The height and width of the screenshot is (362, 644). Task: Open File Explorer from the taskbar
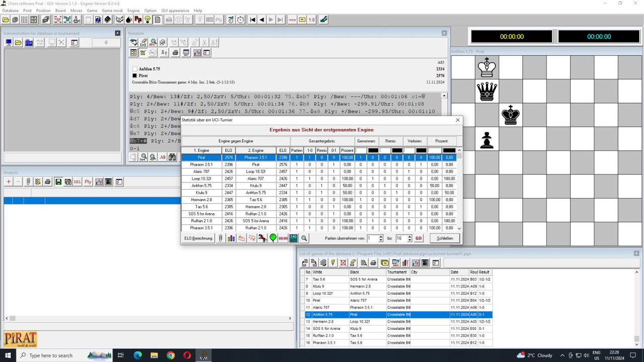click(154, 355)
